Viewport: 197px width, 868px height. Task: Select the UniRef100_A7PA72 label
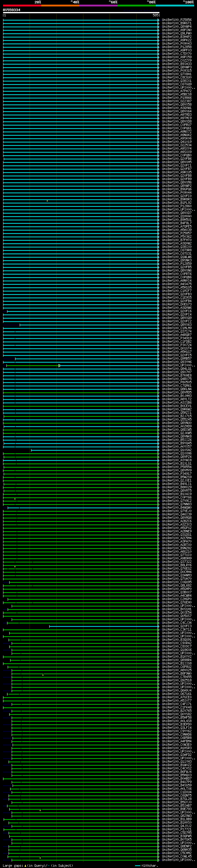tap(177, 91)
